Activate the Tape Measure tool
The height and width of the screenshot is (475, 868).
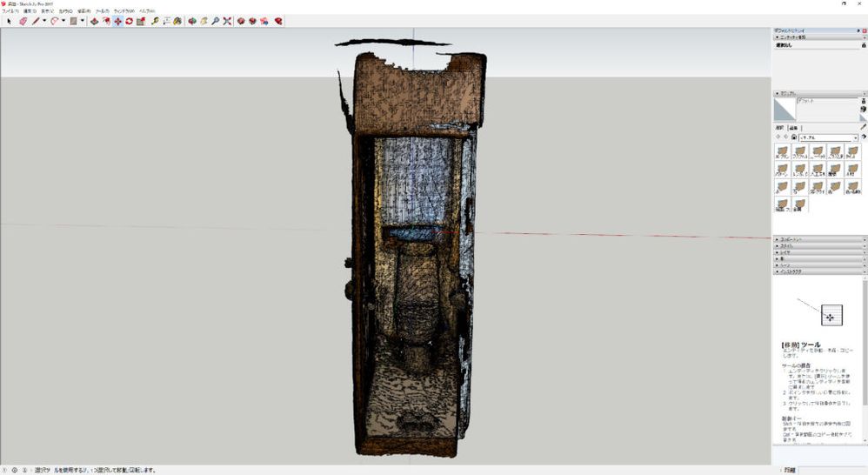(155, 21)
